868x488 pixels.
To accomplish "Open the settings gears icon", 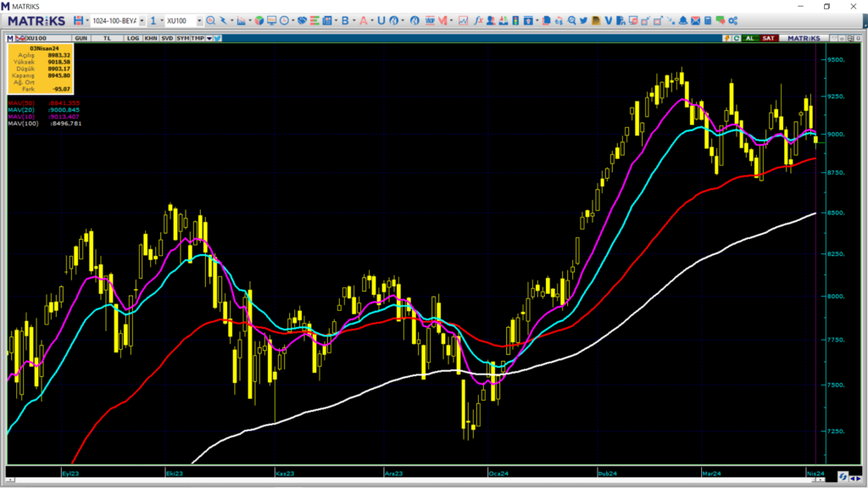I will (732, 20).
